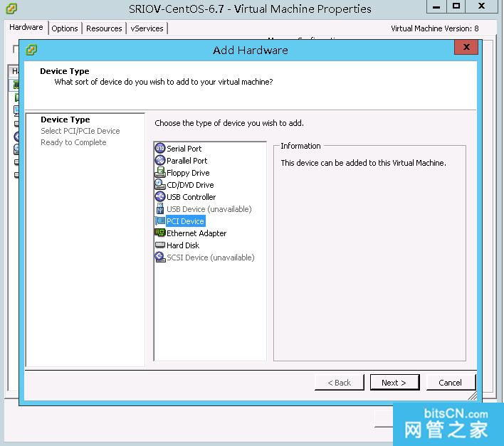This screenshot has height=446, width=504.
Task: Click the < Back button
Action: pos(339,383)
